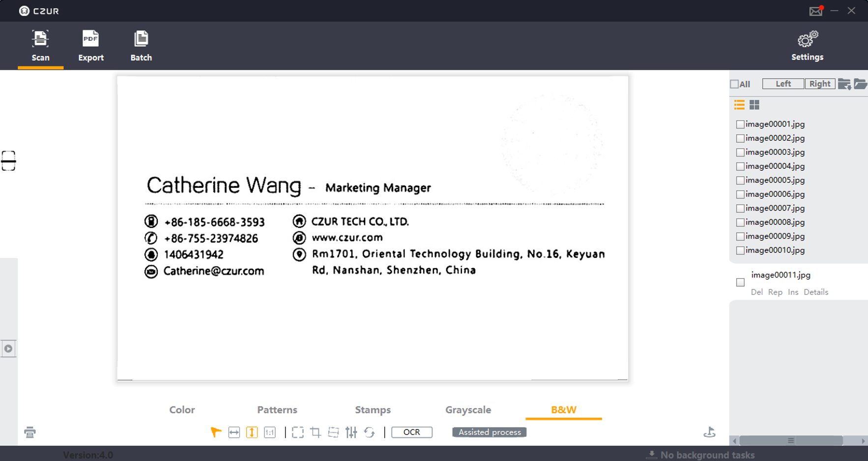868x461 pixels.
Task: Click Ins link for image00011.jpg
Action: click(793, 292)
